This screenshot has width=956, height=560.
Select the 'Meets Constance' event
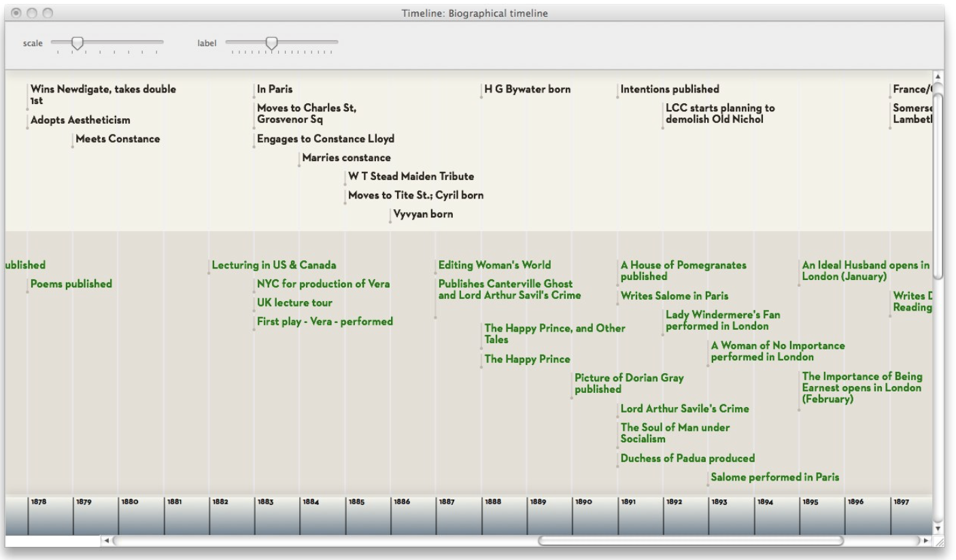pos(118,139)
